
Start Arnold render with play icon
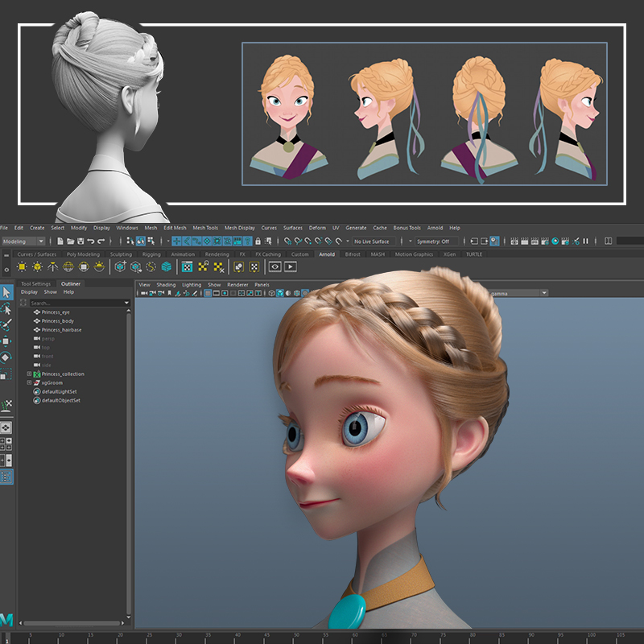coord(291,267)
